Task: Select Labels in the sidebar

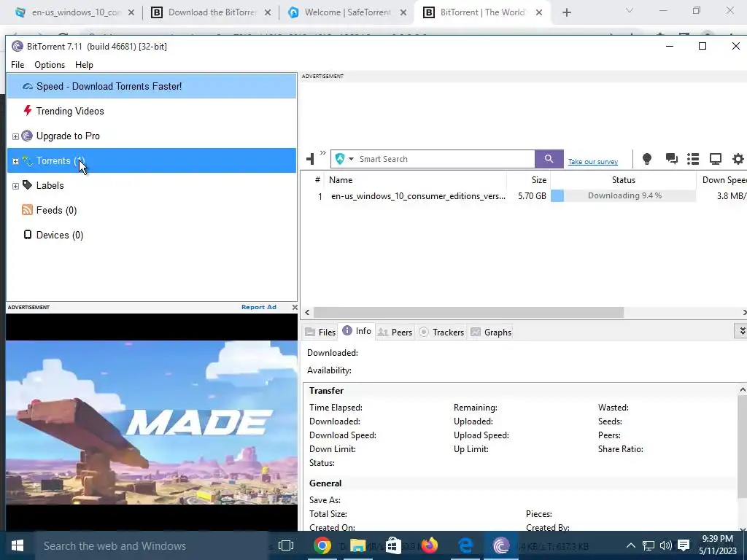Action: (50, 185)
